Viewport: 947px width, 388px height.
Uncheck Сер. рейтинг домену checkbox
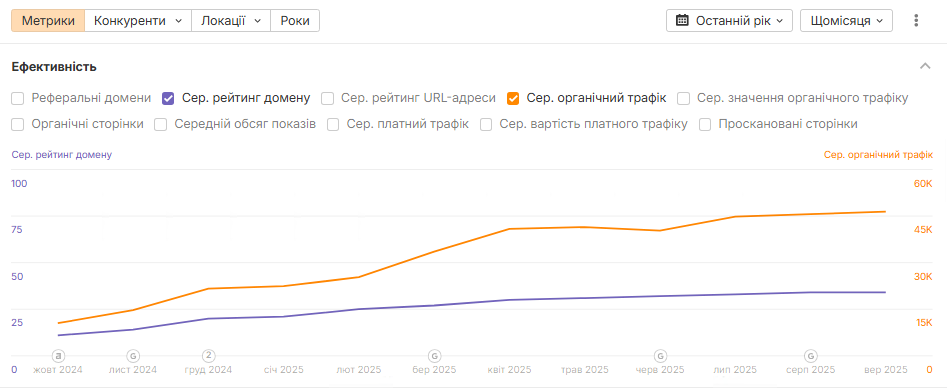169,98
